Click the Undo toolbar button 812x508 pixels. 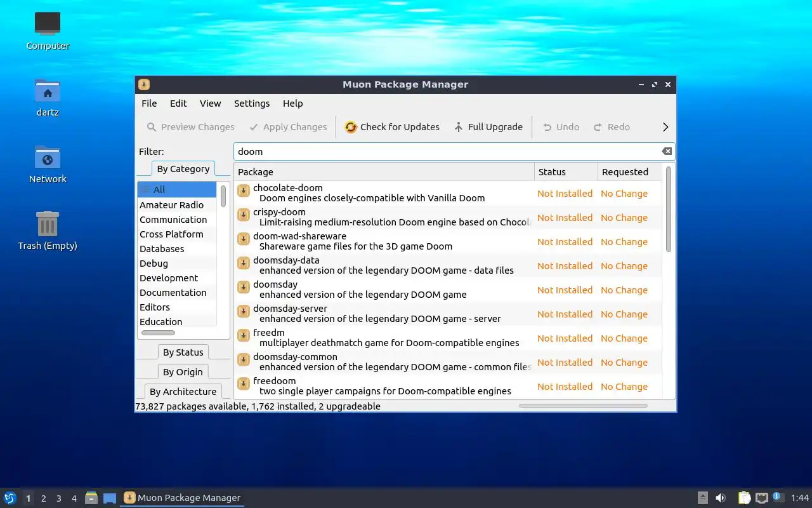pos(561,127)
